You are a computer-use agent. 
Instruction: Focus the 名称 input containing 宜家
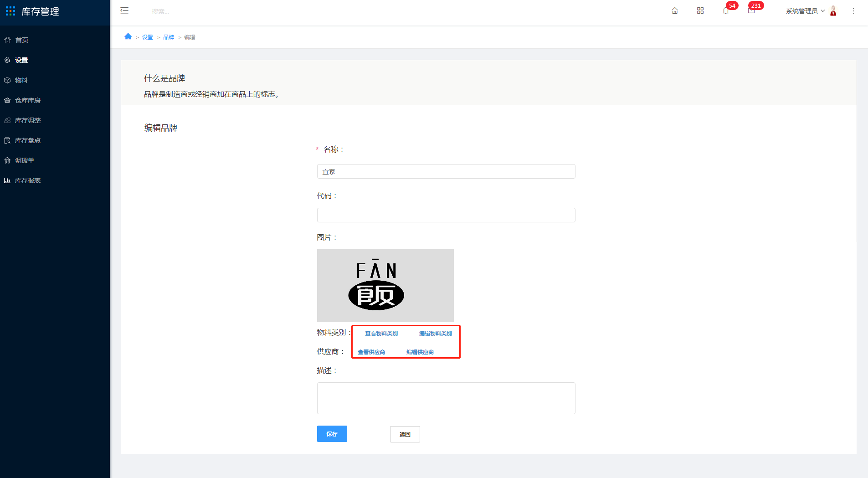446,171
